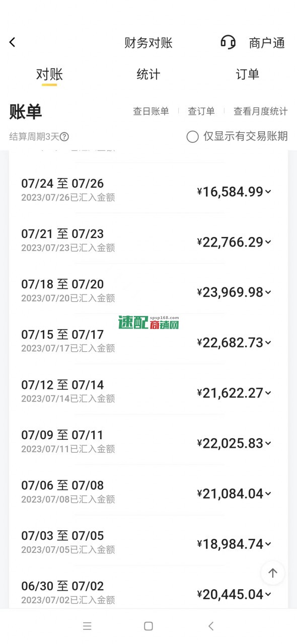Screen dimensions: 297x644
Task: Expand the ¥16,584.99 bill chevron
Action: [268, 191]
